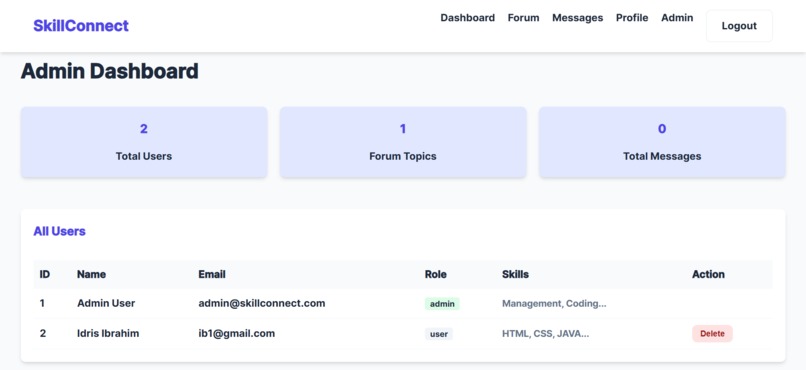The image size is (806, 370).
Task: Click ID 1 in the Admin User row
Action: 42,303
